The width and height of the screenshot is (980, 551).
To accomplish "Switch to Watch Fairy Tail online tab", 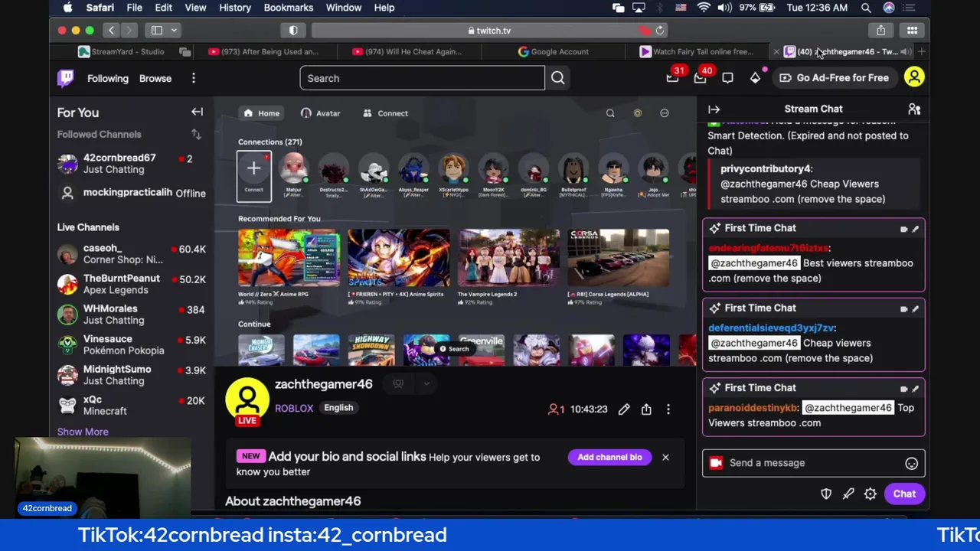I will [x=697, y=52].
